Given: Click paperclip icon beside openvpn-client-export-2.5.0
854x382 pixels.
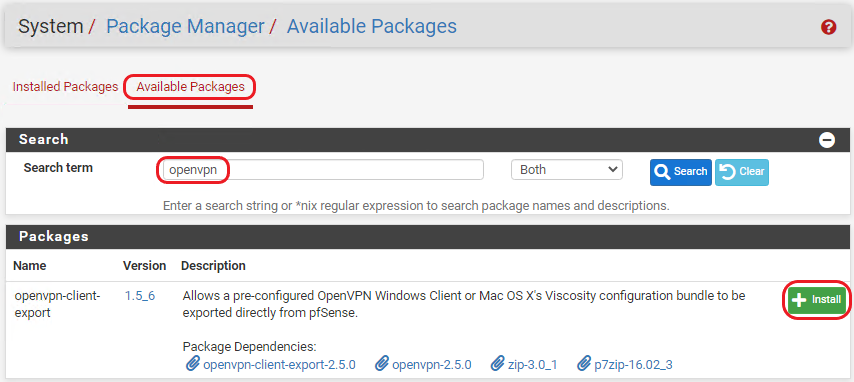Looking at the screenshot, I should tap(193, 363).
